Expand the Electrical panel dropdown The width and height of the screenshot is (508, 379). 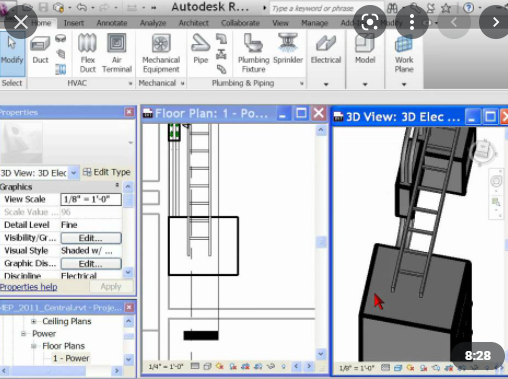(326, 84)
